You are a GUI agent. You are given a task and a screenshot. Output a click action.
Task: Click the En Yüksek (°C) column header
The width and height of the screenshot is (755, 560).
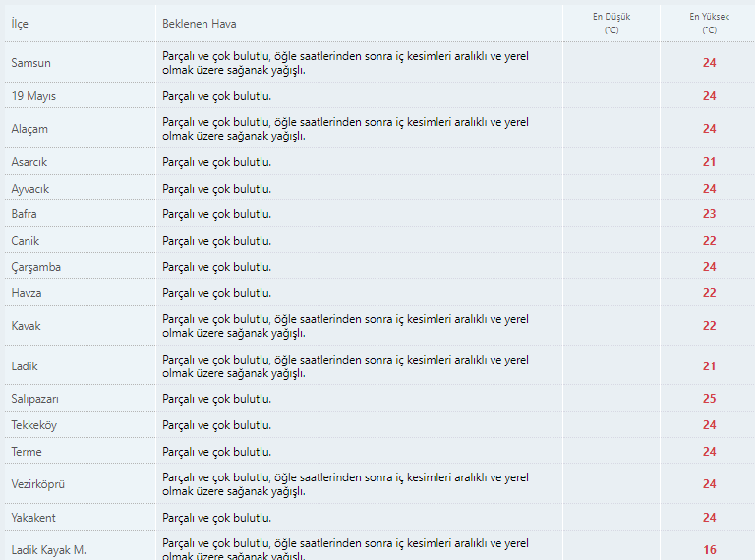709,24
